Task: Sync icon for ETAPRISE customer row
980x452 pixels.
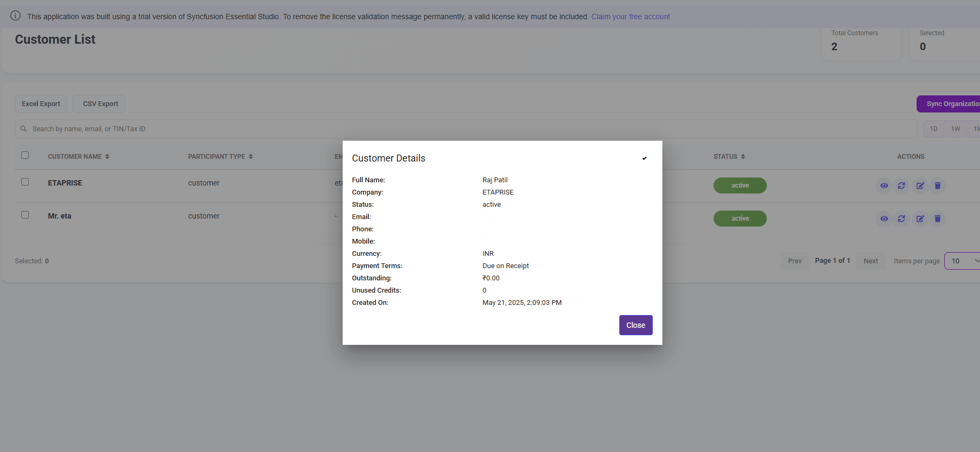Action: point(902,185)
